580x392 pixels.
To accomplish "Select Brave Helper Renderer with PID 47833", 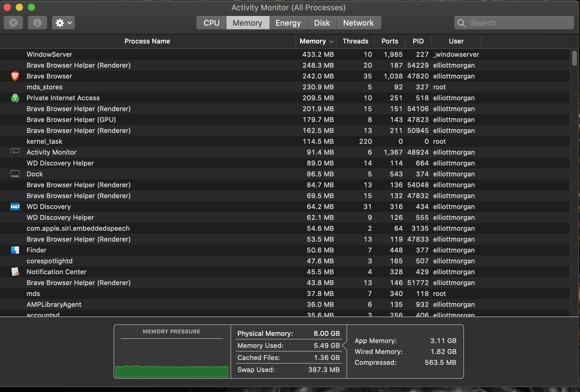I will coord(285,239).
